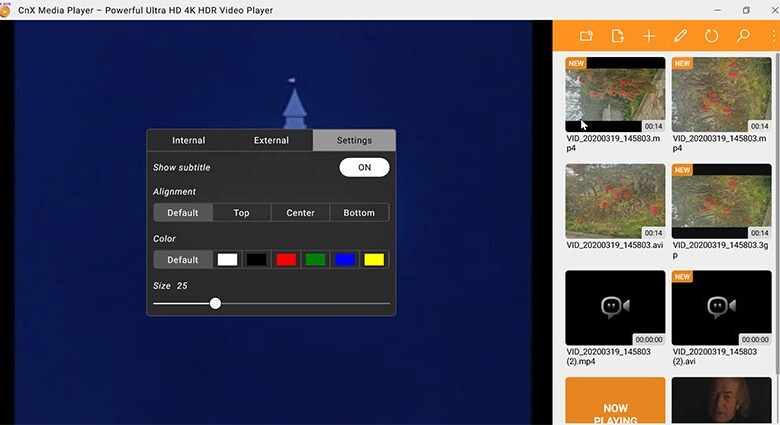Click the plus add icon
The height and width of the screenshot is (425, 780).
tap(649, 36)
